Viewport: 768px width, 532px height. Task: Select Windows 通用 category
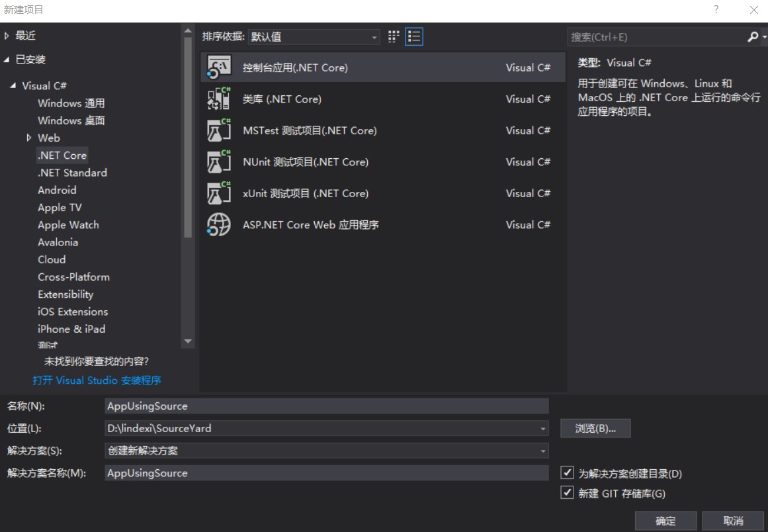point(71,103)
